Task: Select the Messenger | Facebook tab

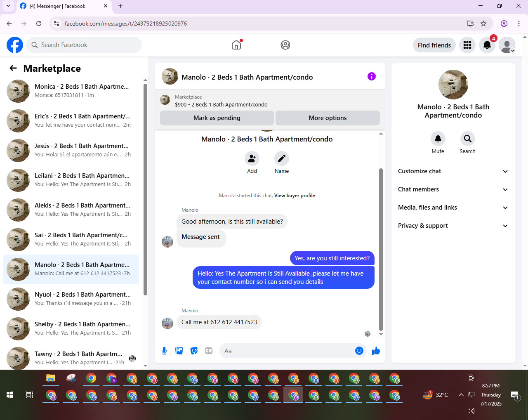Action: 64,6
